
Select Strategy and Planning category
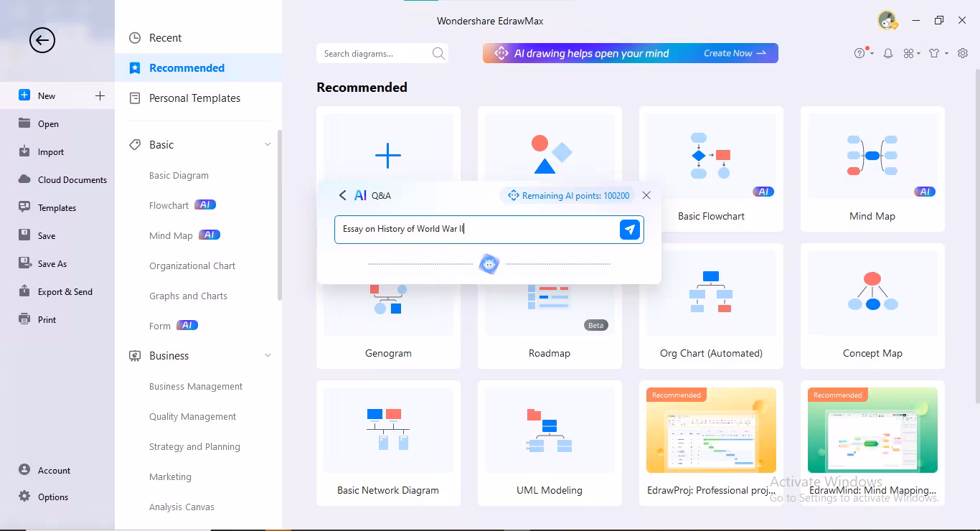tap(194, 446)
